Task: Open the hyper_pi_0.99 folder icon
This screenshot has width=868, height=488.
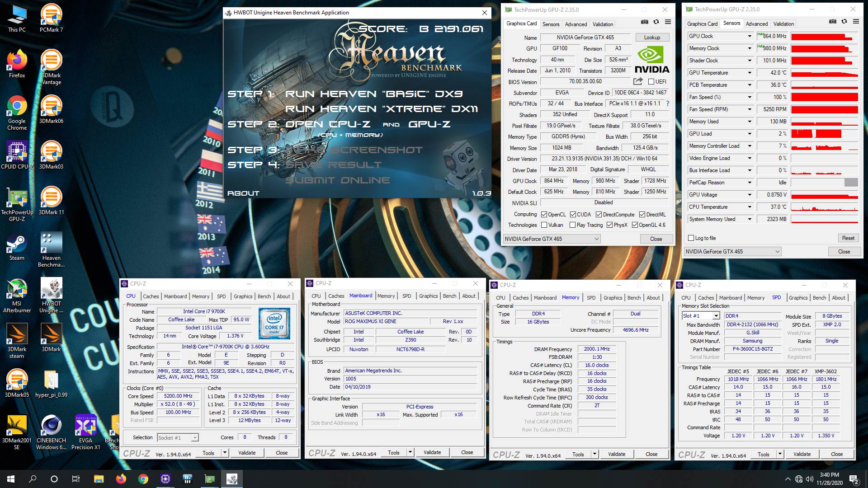Action: (x=51, y=383)
